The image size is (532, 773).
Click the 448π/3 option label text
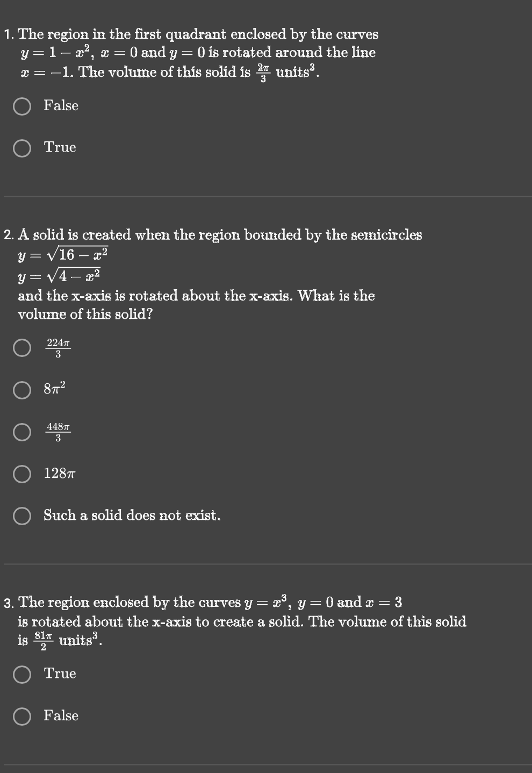pos(57,432)
